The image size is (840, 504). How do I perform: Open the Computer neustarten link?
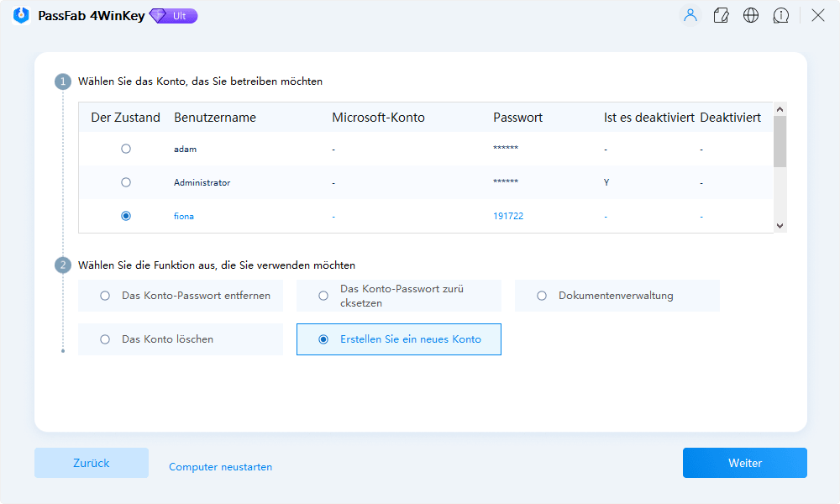click(220, 466)
